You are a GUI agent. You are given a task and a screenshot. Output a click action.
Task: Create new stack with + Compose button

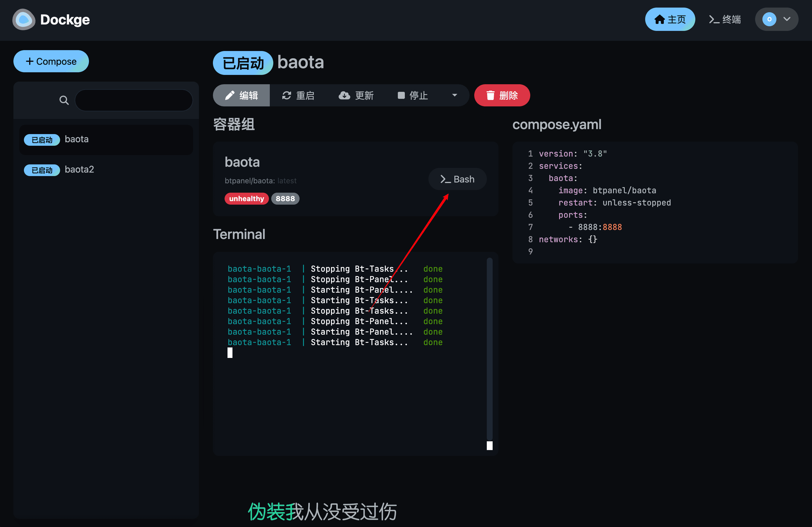[x=51, y=62]
